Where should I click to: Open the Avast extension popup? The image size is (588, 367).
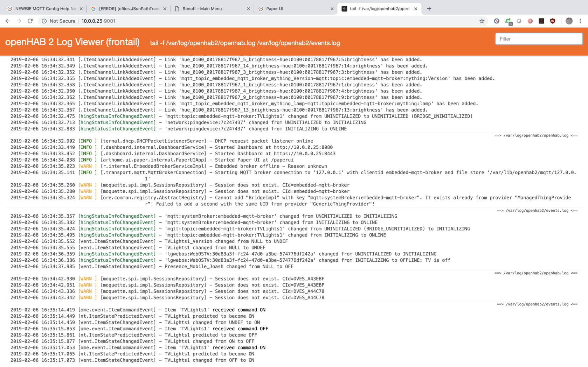508,21
